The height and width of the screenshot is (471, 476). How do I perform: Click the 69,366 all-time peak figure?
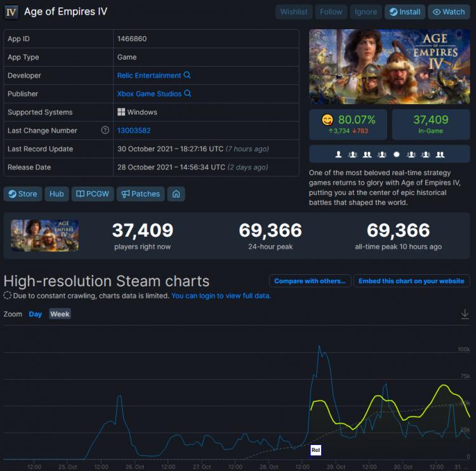click(399, 230)
